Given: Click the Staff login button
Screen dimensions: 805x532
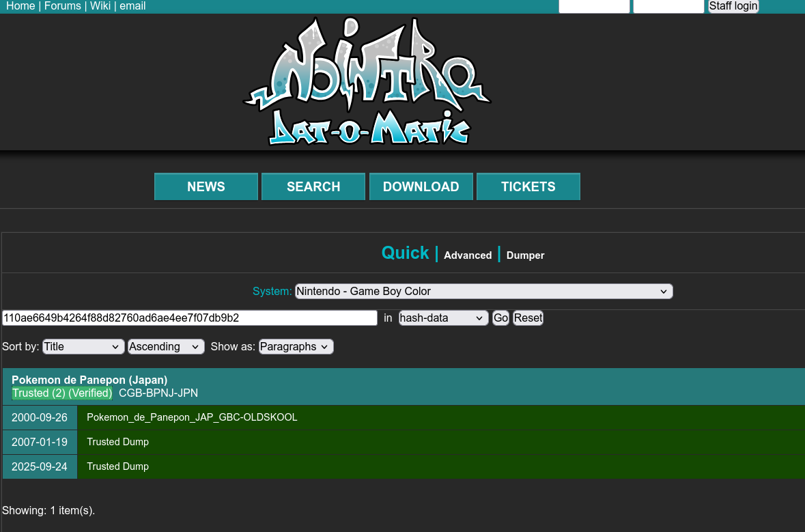Looking at the screenshot, I should [x=733, y=6].
